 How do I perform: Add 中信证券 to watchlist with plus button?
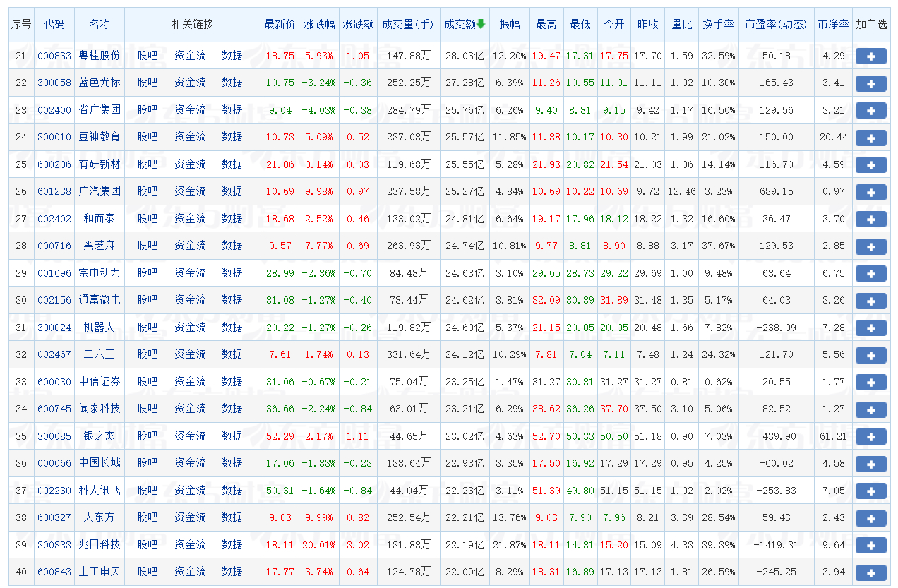[870, 383]
